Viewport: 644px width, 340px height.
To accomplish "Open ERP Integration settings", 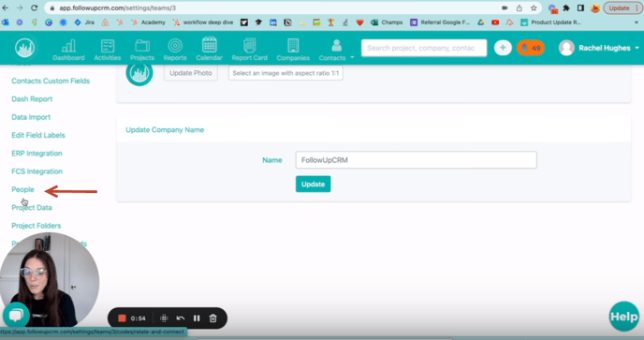I will [x=37, y=154].
